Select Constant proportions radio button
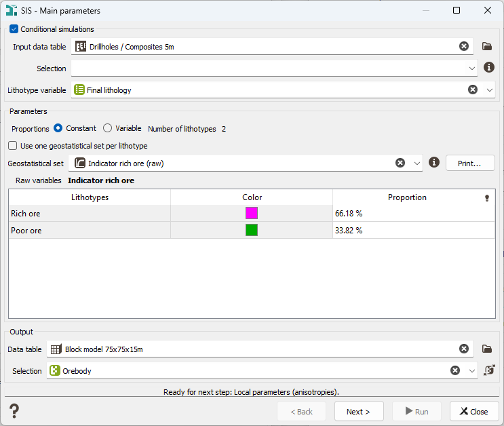 (x=58, y=128)
